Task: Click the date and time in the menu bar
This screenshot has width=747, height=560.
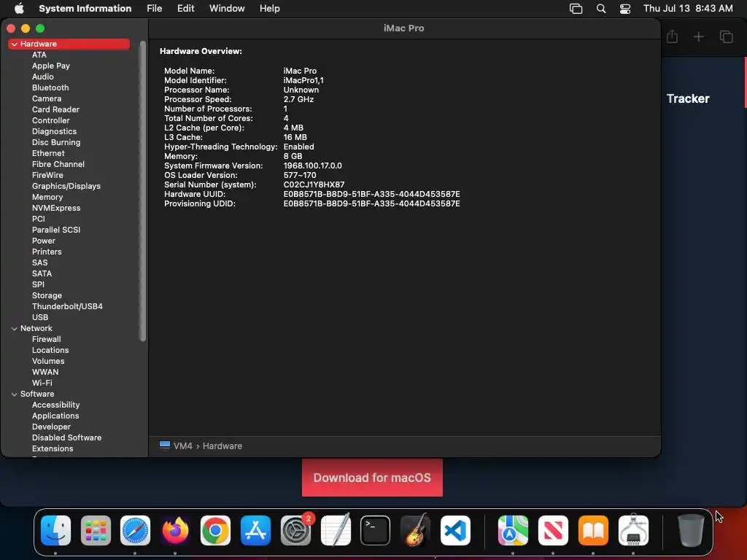Action: 688,8
